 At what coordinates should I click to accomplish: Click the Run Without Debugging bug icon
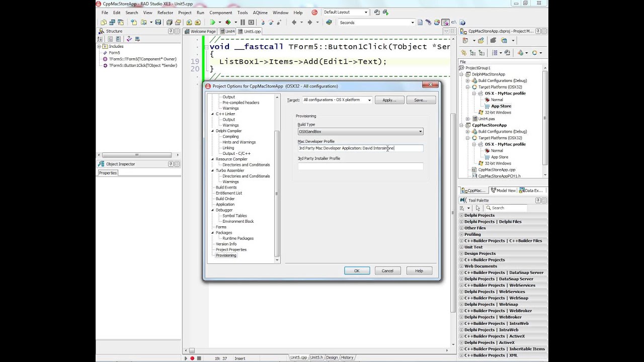[x=228, y=22]
